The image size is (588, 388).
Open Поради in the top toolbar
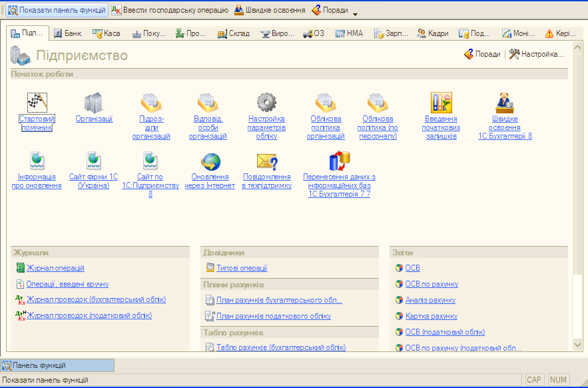(x=330, y=10)
